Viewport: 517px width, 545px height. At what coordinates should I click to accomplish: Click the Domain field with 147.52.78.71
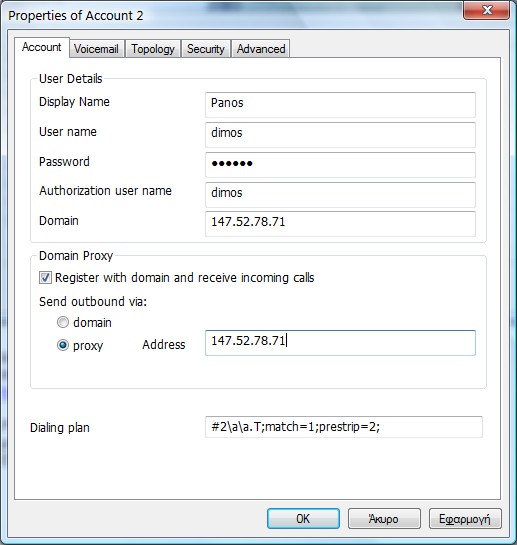pyautogui.click(x=340, y=224)
